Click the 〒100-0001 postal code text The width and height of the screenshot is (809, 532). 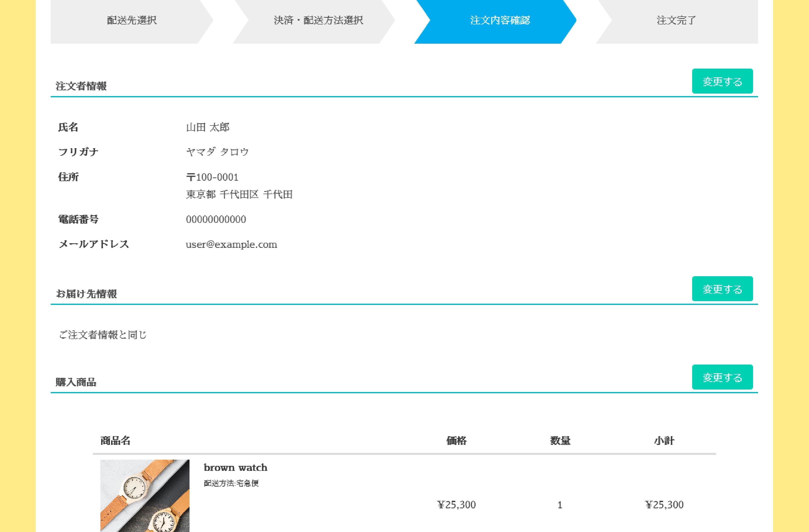212,177
